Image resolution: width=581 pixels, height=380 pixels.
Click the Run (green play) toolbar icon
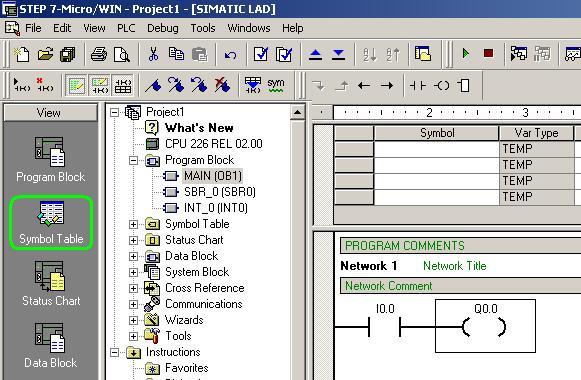click(x=465, y=54)
